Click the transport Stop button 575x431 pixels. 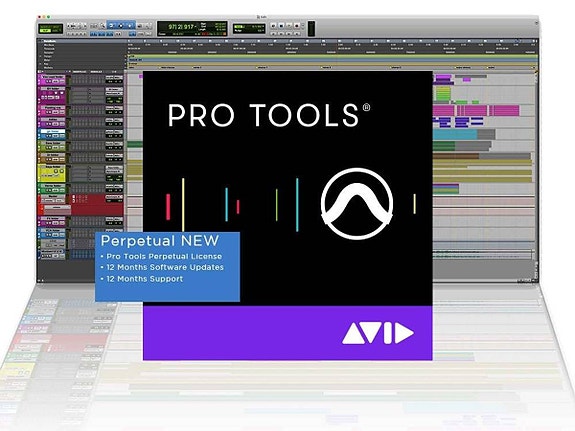281,26
